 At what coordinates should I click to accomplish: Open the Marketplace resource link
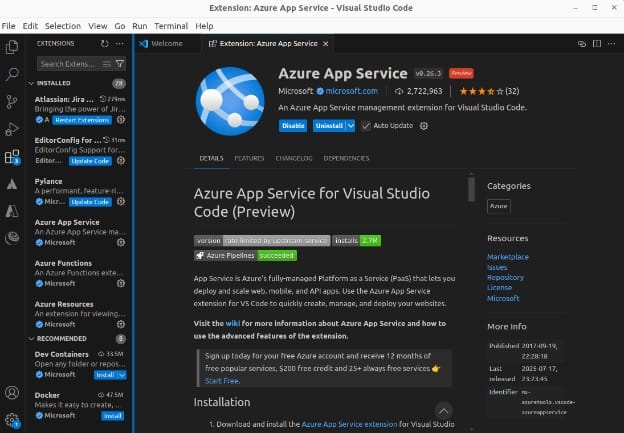tap(508, 257)
